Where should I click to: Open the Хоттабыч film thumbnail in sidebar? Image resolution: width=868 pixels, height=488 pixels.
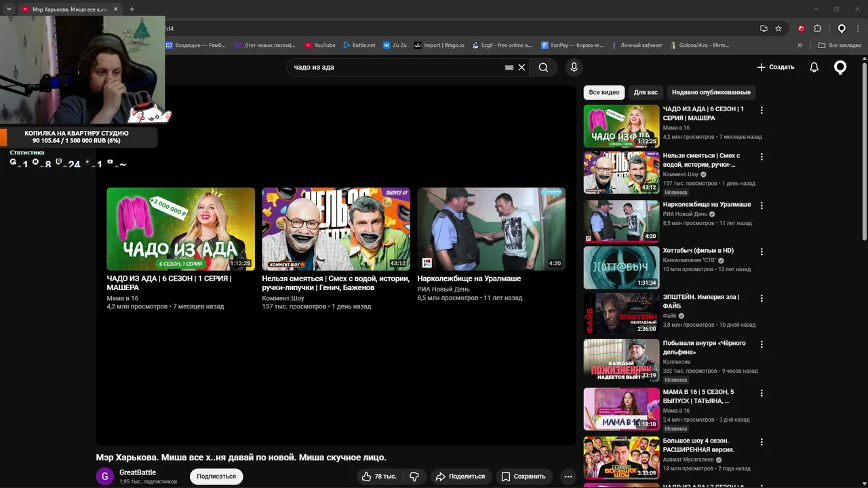click(621, 267)
